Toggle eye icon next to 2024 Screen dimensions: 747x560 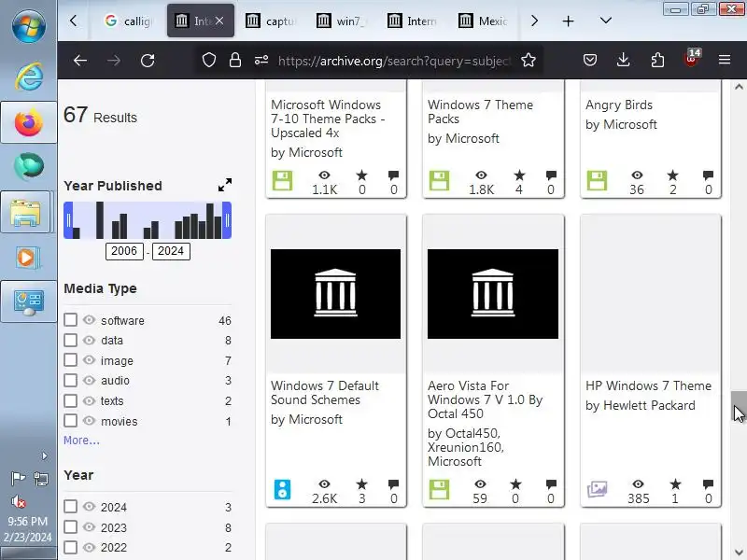89,506
